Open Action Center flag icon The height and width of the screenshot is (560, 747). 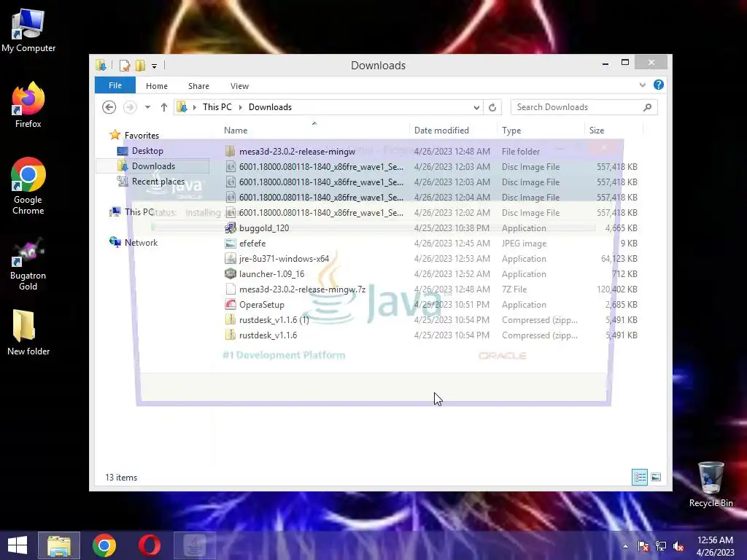643,546
